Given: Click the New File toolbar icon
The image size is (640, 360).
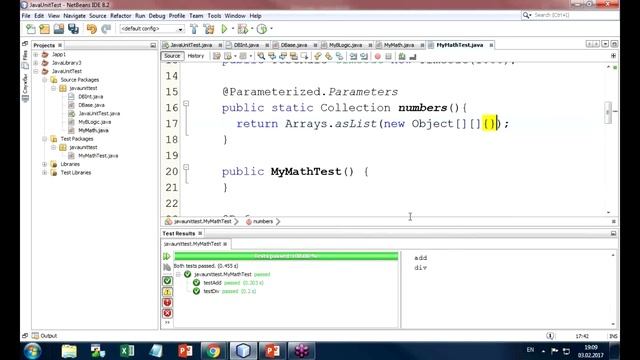Looking at the screenshot, I should click(31, 29).
